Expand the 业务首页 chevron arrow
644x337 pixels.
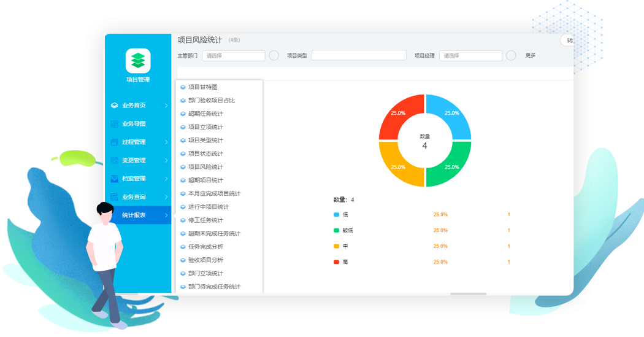(x=166, y=106)
